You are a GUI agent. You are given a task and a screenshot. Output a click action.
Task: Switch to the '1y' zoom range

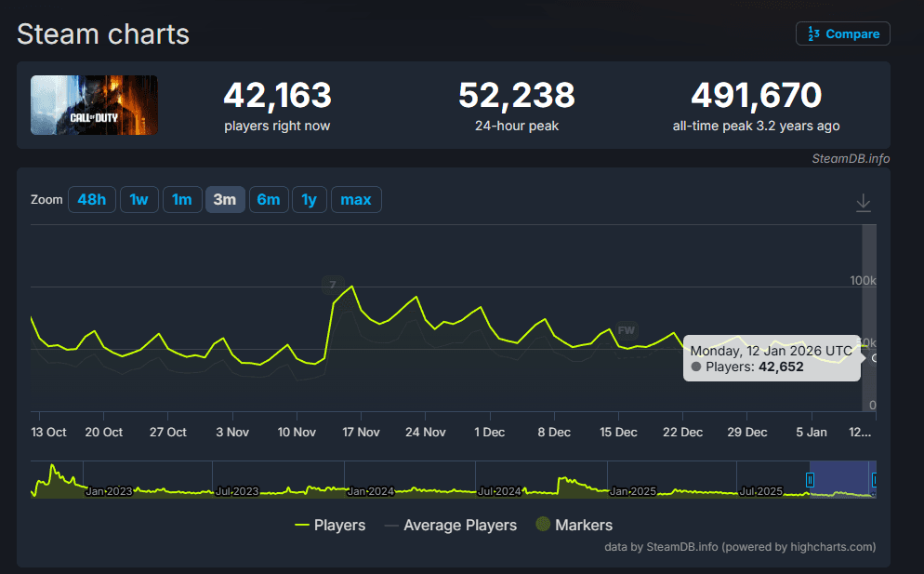point(310,199)
